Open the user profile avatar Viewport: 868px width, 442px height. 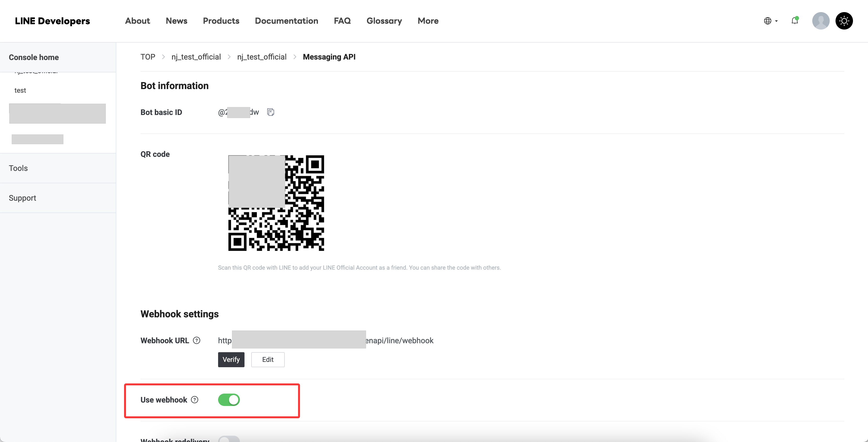[821, 21]
